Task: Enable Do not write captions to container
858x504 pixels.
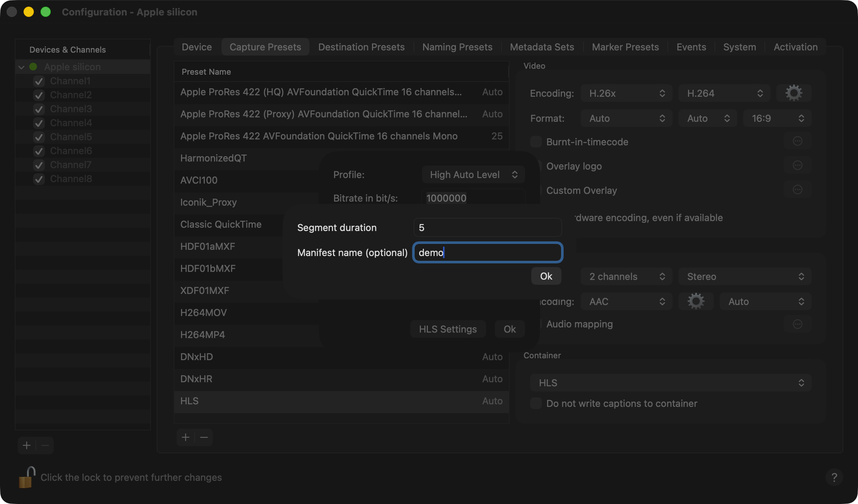Action: (x=536, y=403)
